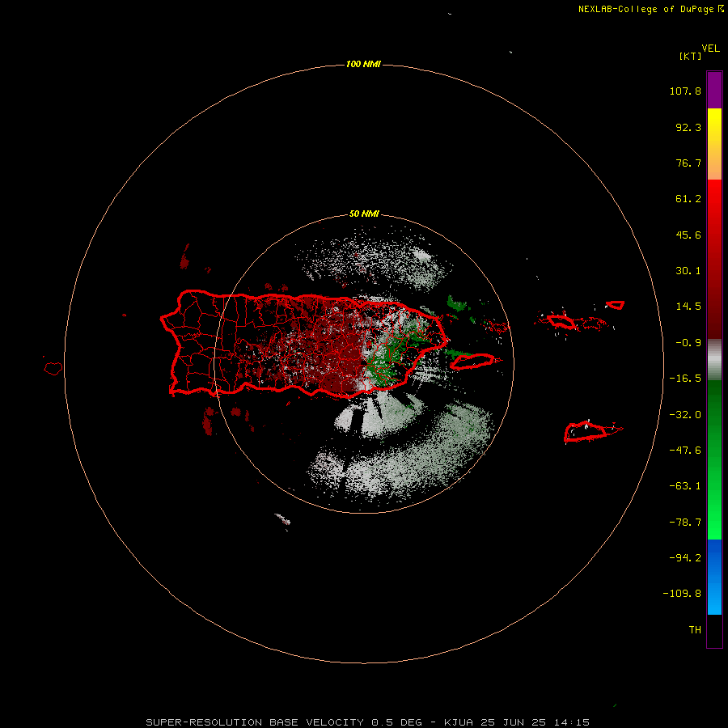Click the Super-Resolution Base Velocity caption

(x=368, y=722)
